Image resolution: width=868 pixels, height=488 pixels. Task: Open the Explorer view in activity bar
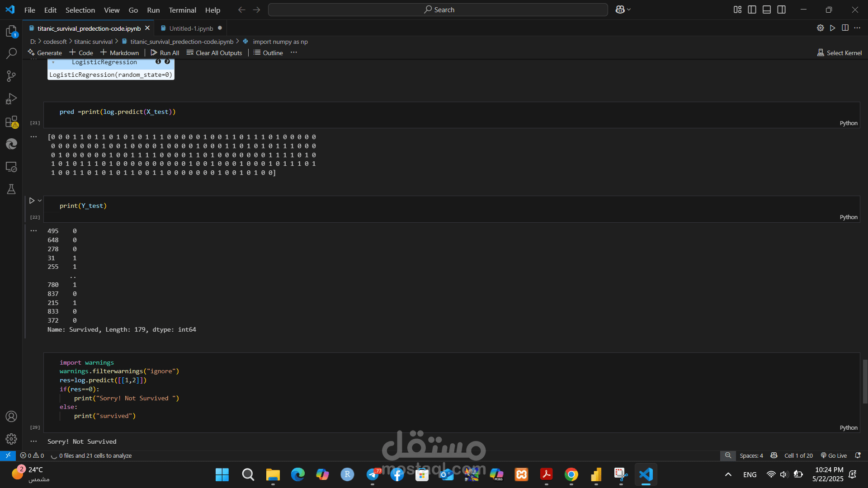coord(11,31)
